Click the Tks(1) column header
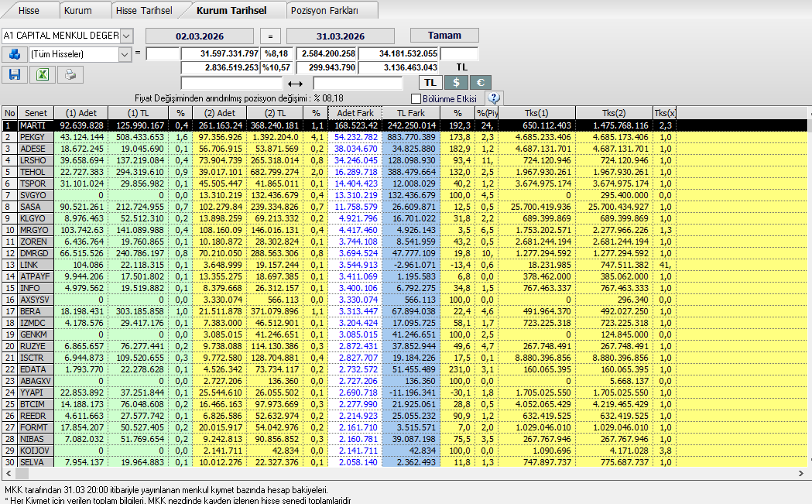 [x=536, y=113]
